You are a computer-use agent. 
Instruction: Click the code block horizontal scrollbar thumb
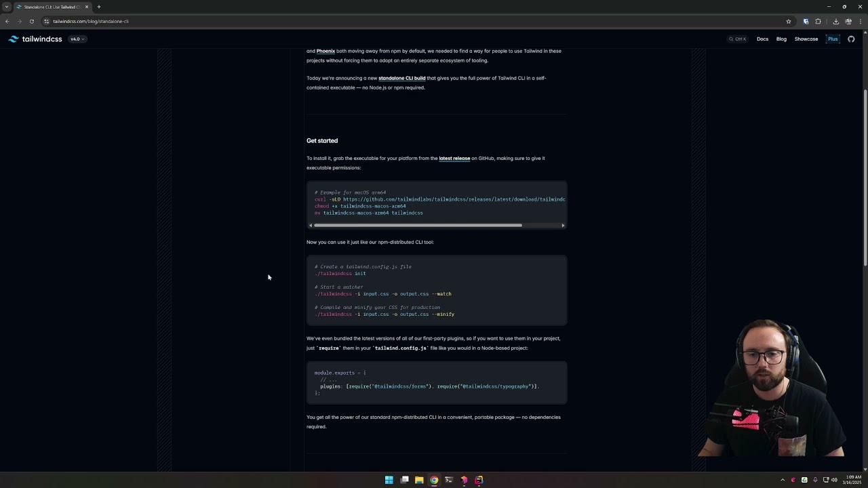coord(418,225)
